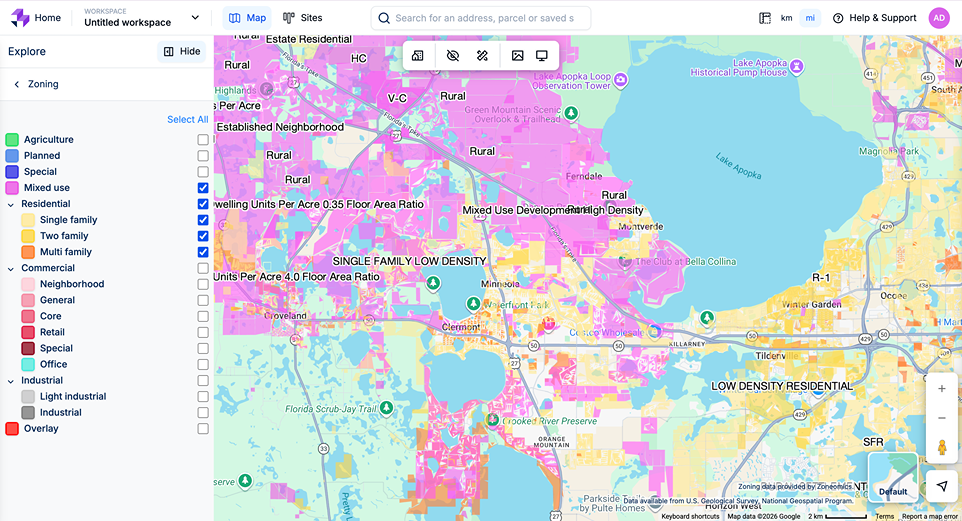Viewport: 962px width, 521px height.
Task: Select the ruler measure tool icon
Action: pyautogui.click(x=482, y=56)
